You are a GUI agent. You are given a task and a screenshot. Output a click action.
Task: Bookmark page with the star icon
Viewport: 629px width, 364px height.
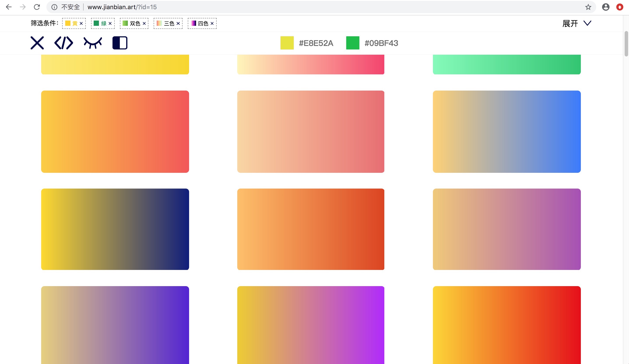[588, 7]
